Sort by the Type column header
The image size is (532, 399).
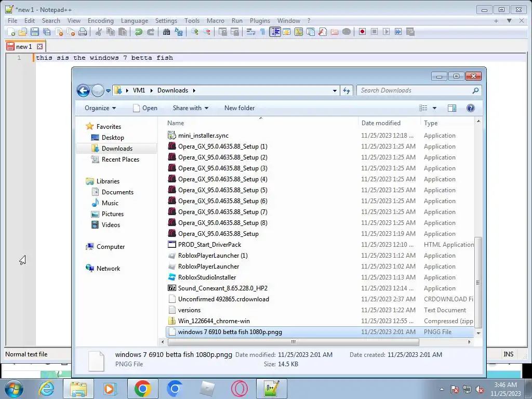[x=447, y=123]
